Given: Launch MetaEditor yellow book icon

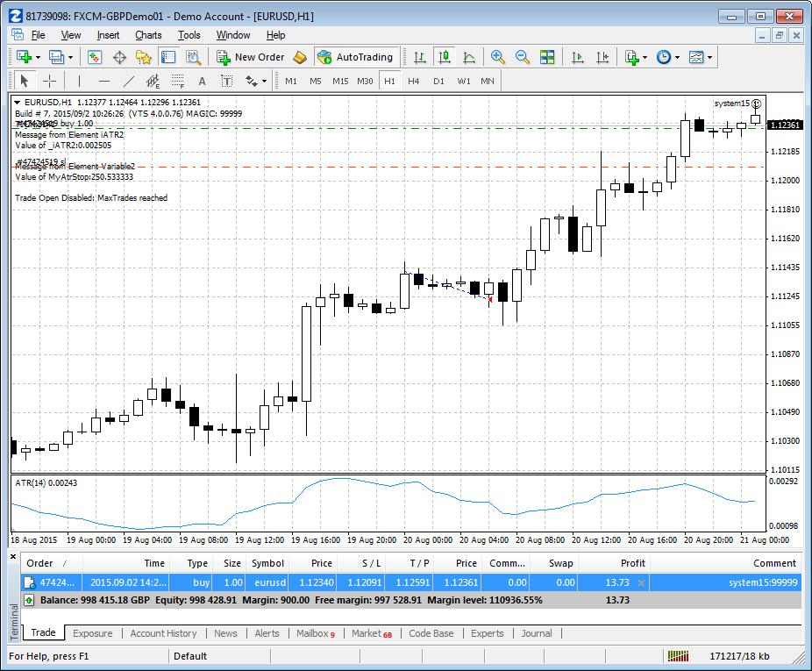Looking at the screenshot, I should (300, 57).
